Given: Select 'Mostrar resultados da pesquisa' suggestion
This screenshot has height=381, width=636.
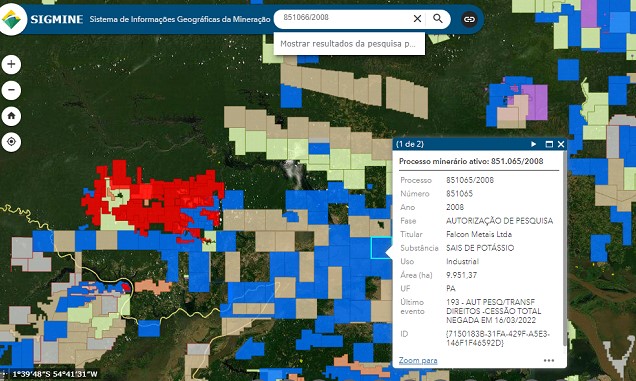Looking at the screenshot, I should pos(349,44).
